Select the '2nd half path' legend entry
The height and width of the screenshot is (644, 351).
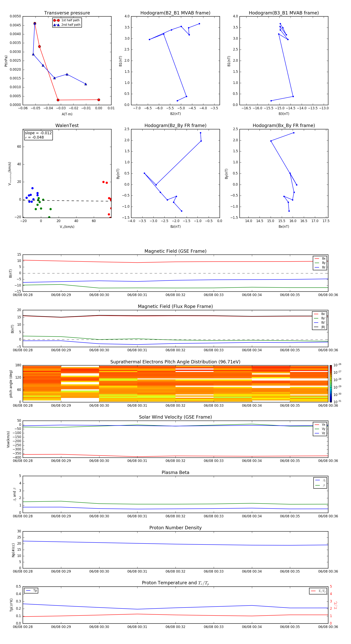click(x=67, y=25)
